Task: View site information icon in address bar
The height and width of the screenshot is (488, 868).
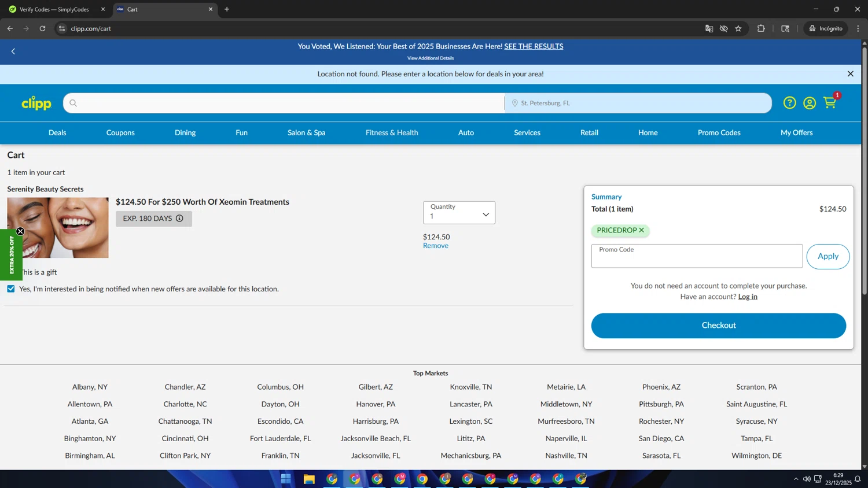Action: 62,28
